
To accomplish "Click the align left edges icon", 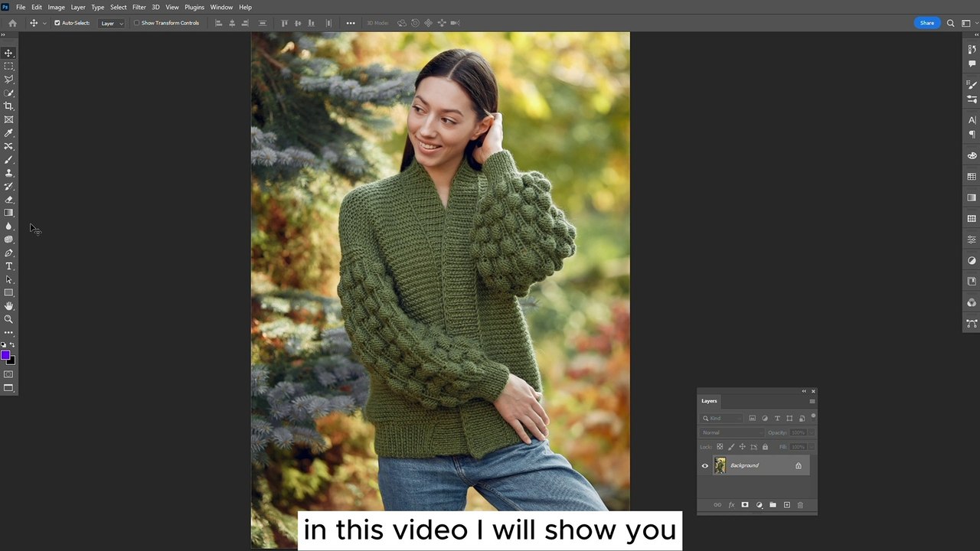I will (x=218, y=23).
